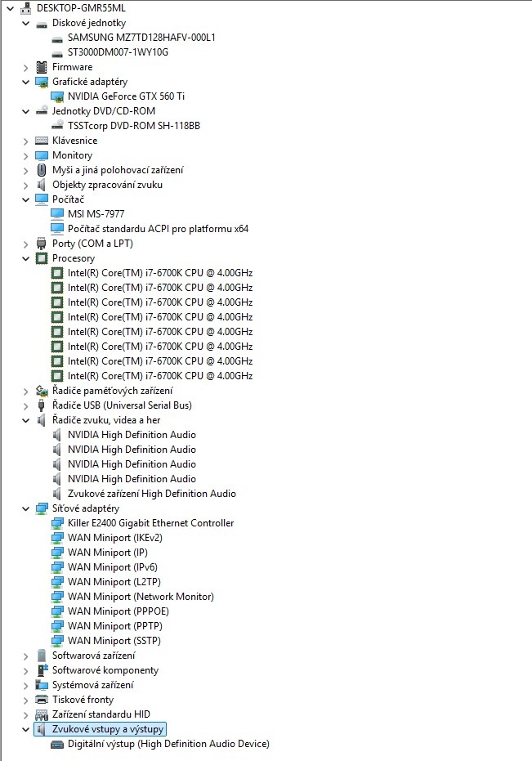This screenshot has height=761, width=532.
Task: Click the speaker icon beside Řadiče zvuku, videa a her
Action: click(42, 420)
